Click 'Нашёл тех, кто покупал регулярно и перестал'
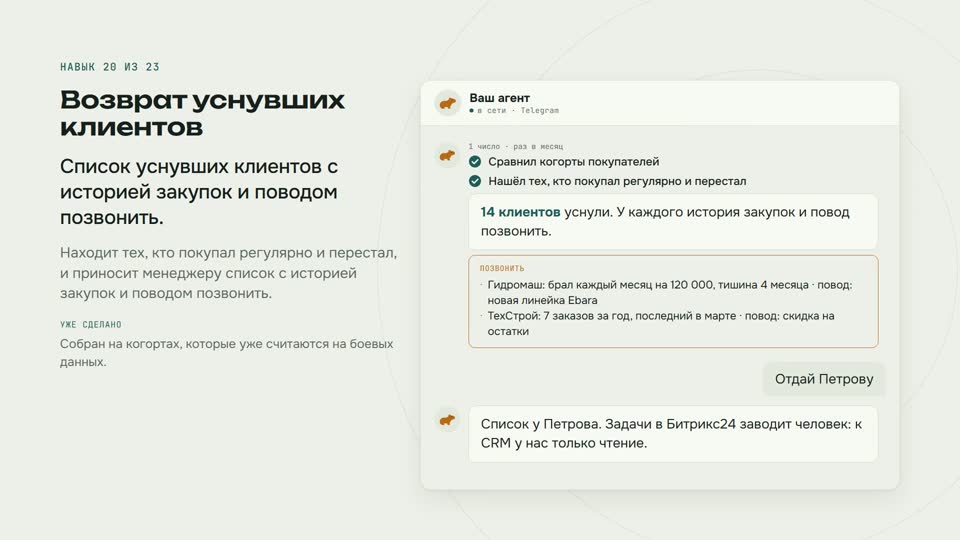This screenshot has width=960, height=540. (x=617, y=181)
